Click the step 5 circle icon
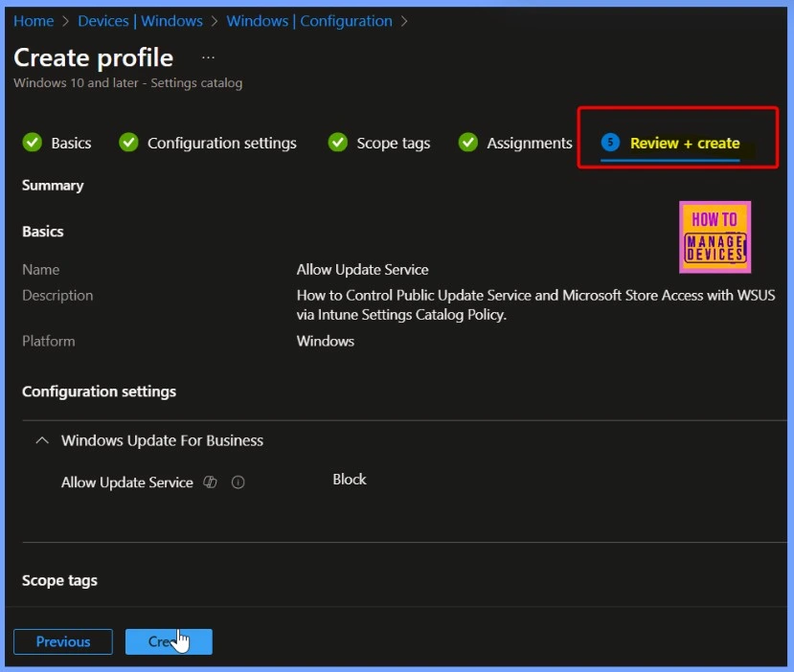 pos(610,143)
